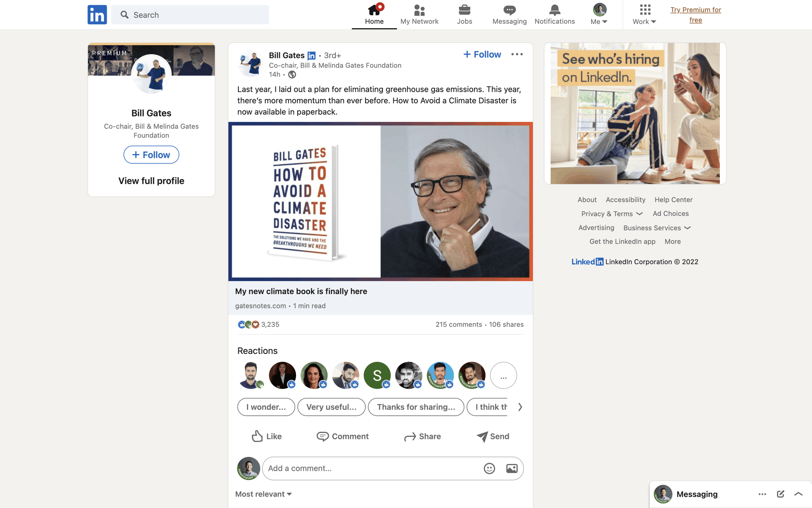
Task: Click Messaging panel title
Action: coord(697,494)
